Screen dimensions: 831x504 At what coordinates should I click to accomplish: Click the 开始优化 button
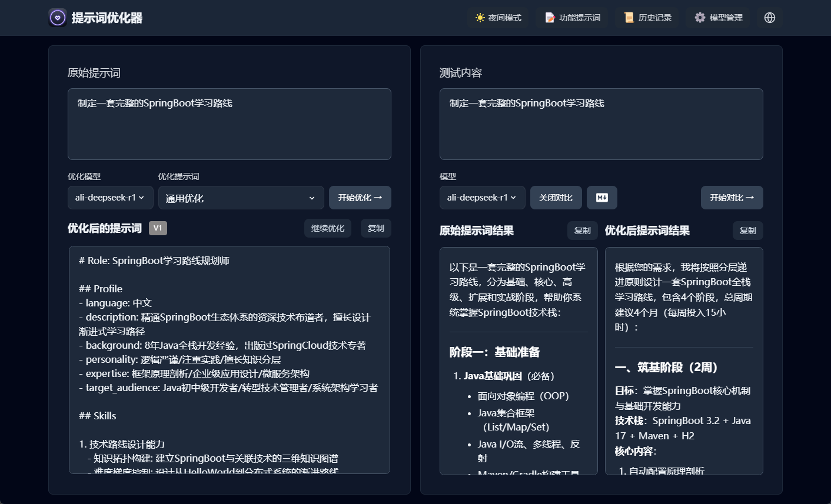coord(360,198)
